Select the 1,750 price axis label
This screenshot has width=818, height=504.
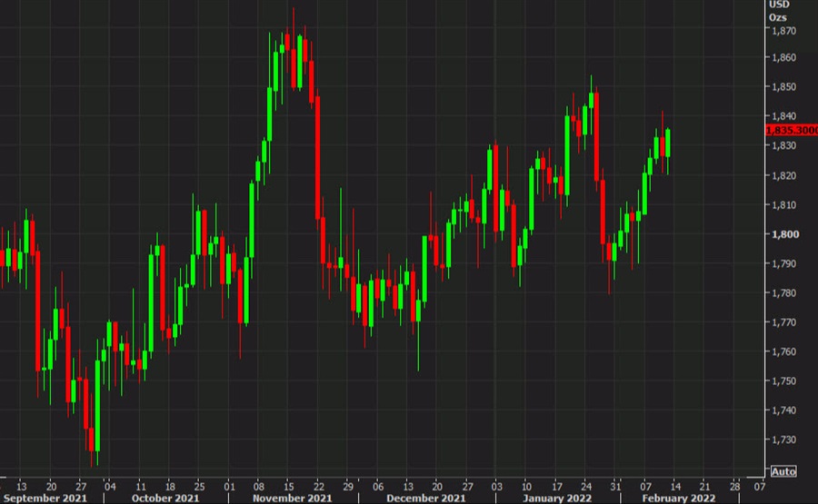tap(784, 381)
